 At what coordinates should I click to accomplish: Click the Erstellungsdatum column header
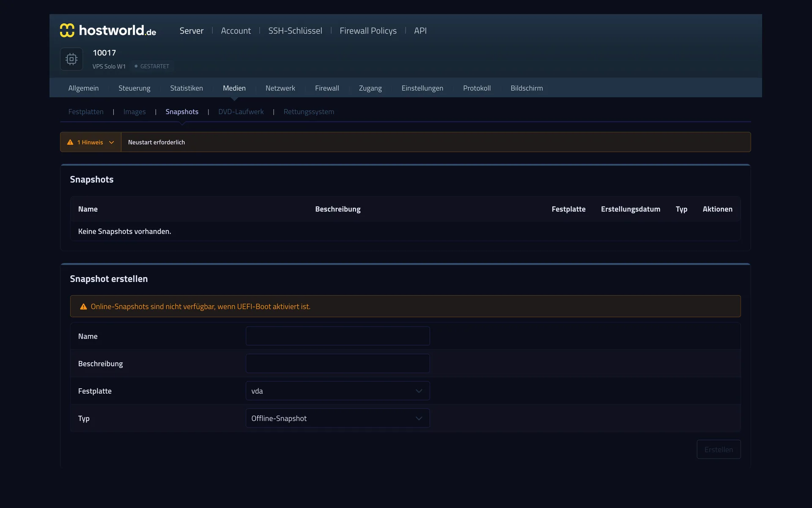631,209
